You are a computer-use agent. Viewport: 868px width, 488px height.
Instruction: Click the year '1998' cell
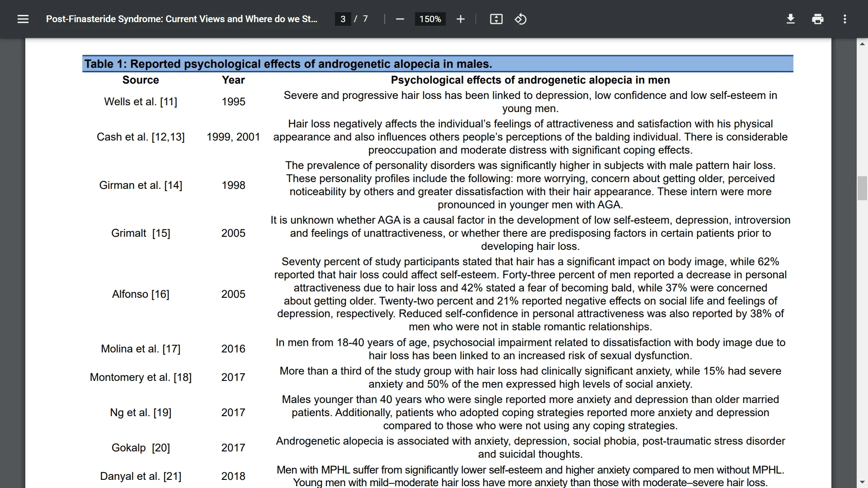point(233,185)
